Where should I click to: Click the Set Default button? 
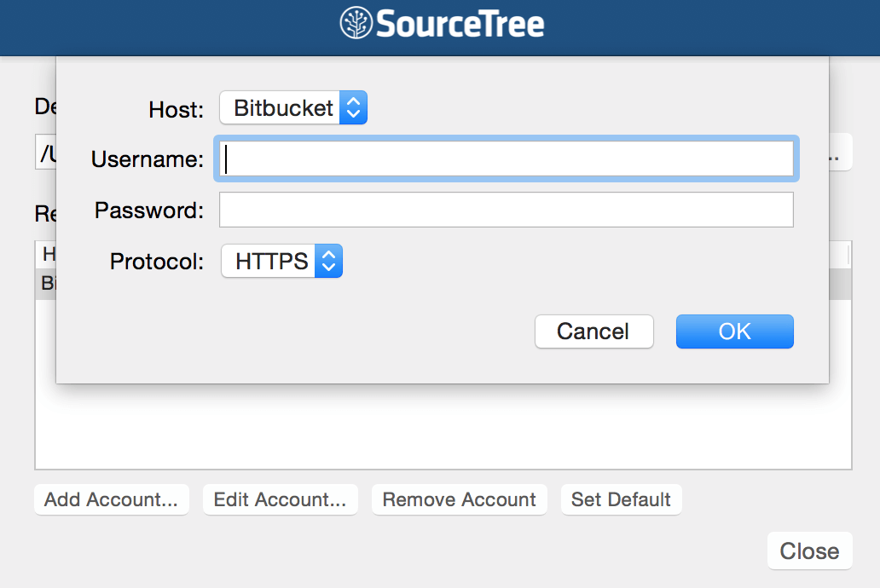pyautogui.click(x=622, y=499)
